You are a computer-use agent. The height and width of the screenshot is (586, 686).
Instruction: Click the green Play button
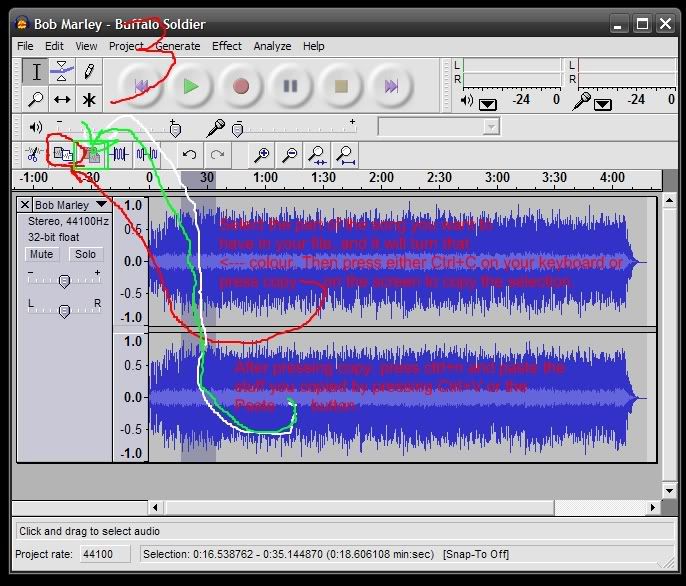click(x=191, y=86)
